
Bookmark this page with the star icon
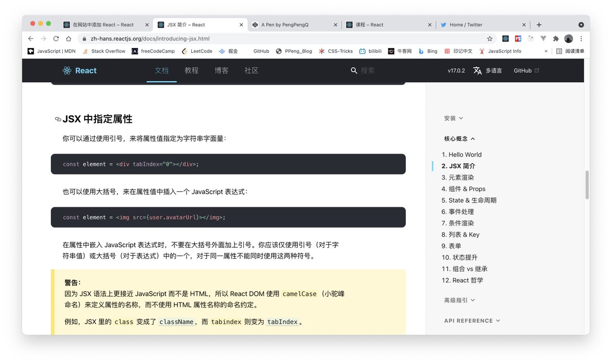[490, 38]
